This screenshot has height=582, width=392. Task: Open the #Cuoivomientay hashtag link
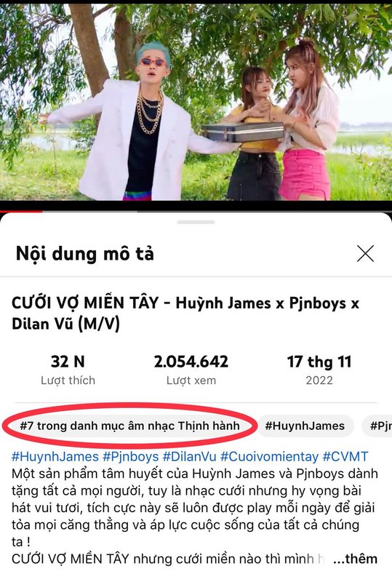[x=270, y=456]
